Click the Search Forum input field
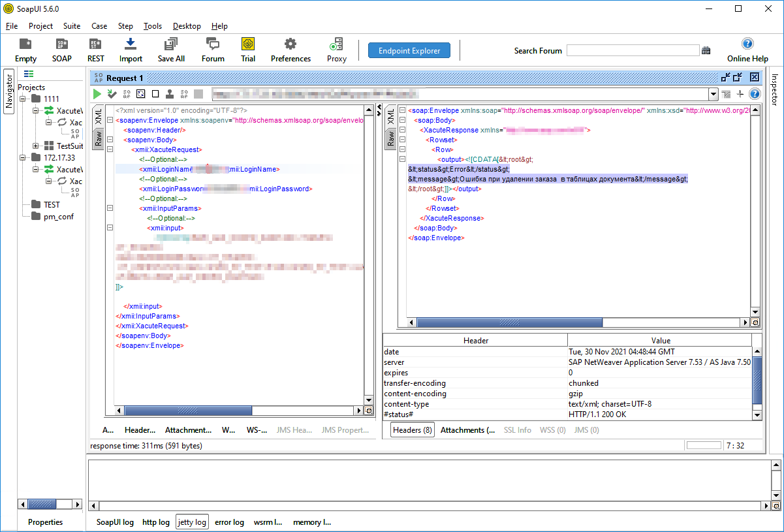The image size is (784, 532). [632, 50]
